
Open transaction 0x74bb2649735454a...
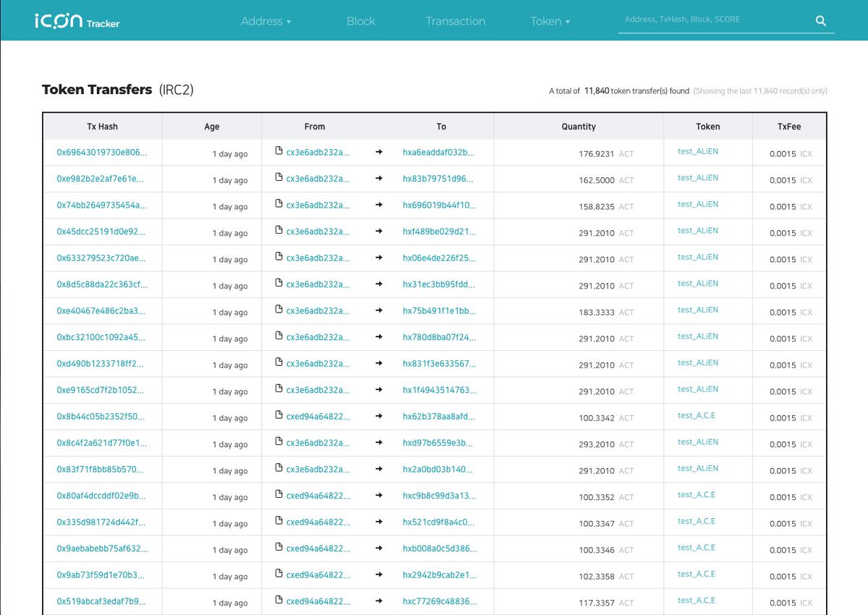coord(101,205)
